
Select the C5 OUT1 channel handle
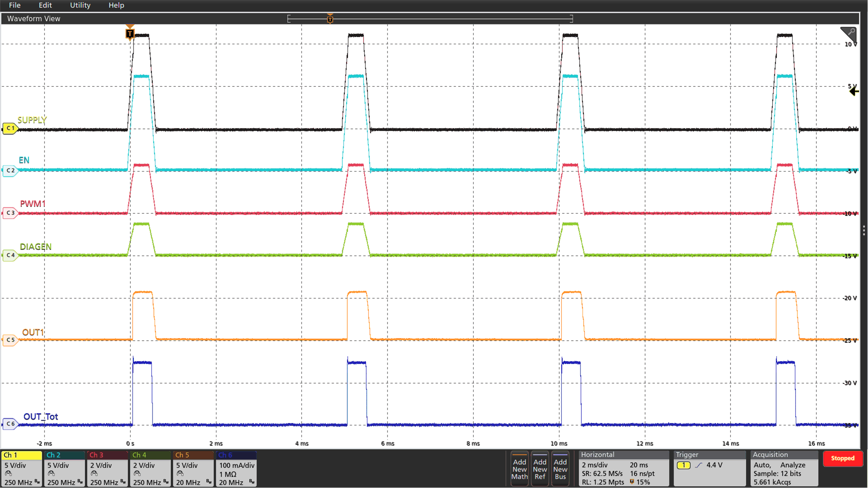(x=10, y=340)
